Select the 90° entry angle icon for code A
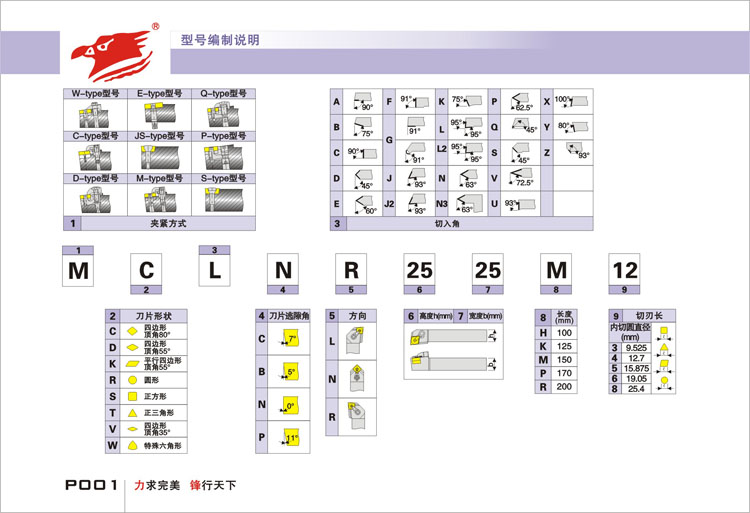This screenshot has height=513, width=750. [363, 101]
